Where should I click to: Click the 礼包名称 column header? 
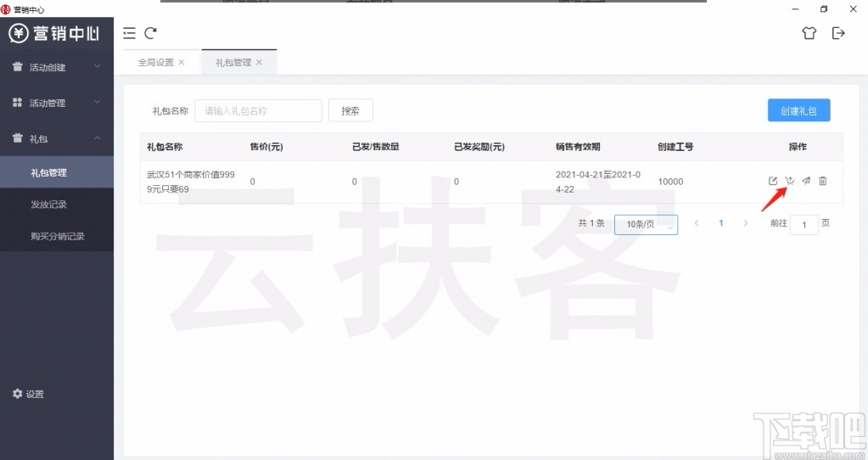pos(165,147)
